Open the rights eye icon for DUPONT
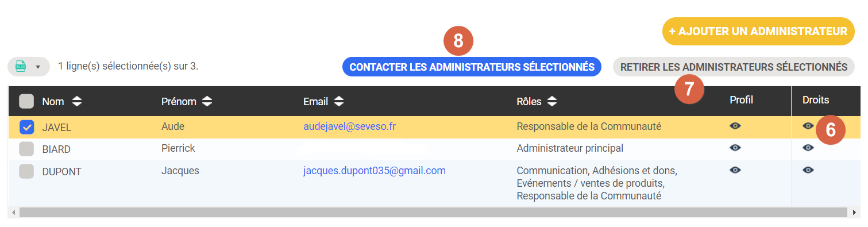The height and width of the screenshot is (227, 868). (808, 170)
